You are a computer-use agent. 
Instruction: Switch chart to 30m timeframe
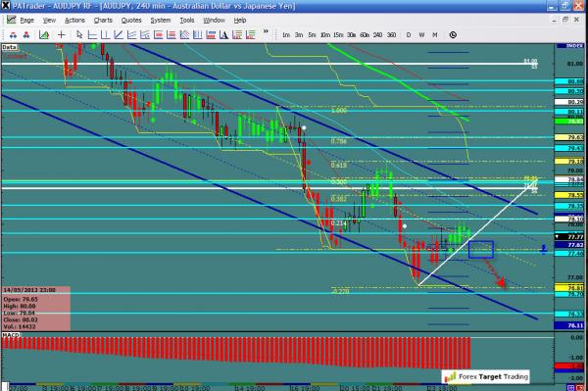click(352, 35)
